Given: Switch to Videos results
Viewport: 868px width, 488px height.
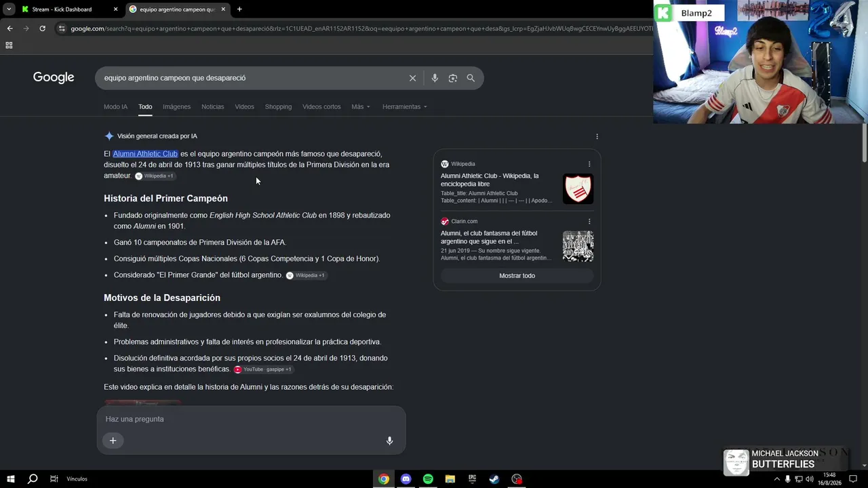Looking at the screenshot, I should [244, 107].
